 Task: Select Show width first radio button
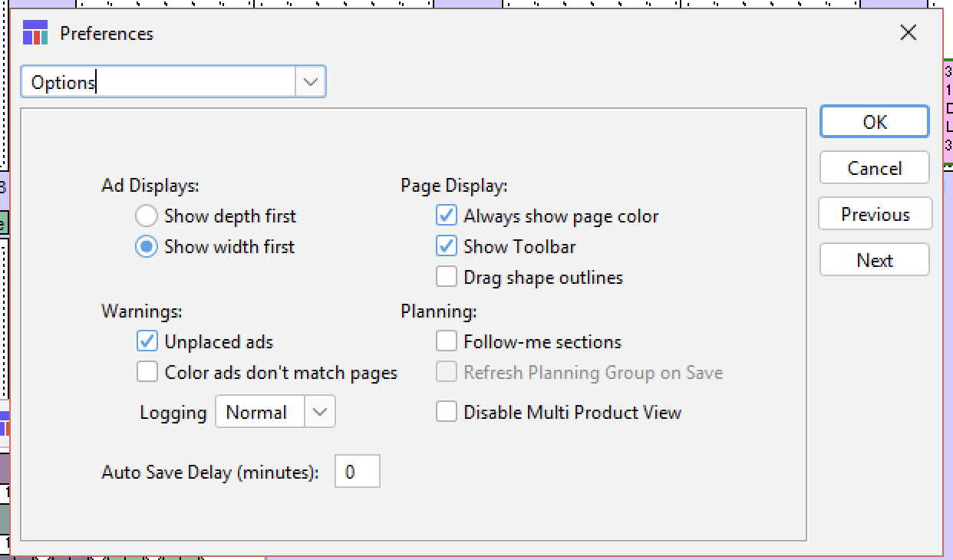tap(147, 247)
